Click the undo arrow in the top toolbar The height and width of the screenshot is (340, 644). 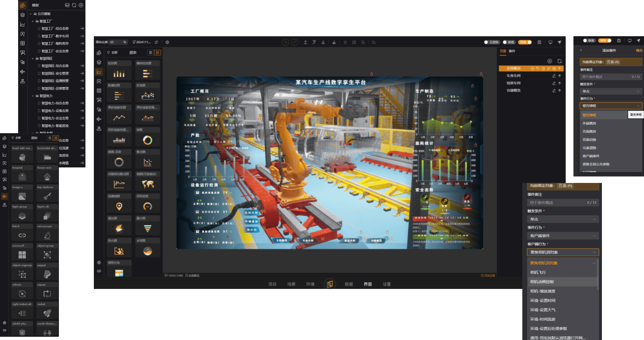(285, 42)
